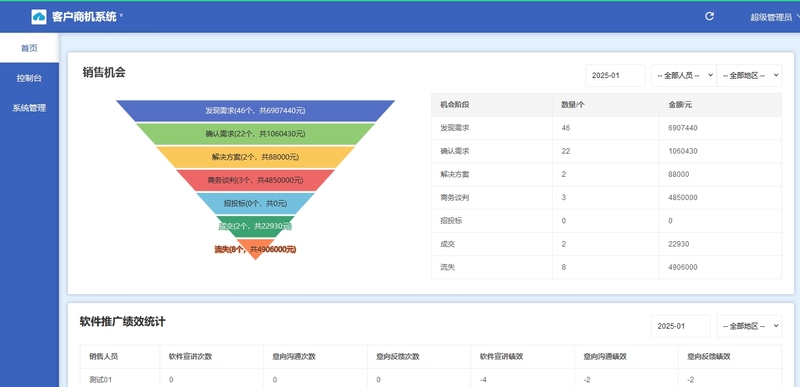Click the amount value 88000
This screenshot has width=800, height=387.
tap(679, 174)
